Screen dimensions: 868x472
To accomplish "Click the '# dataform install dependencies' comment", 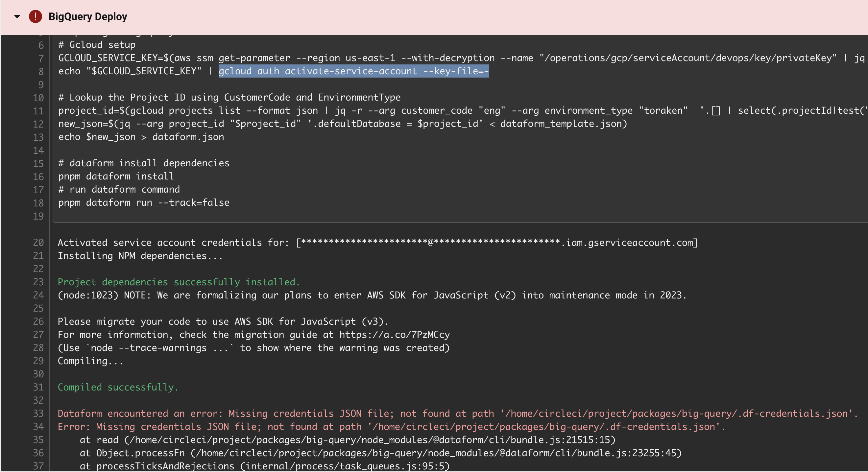I will (x=144, y=163).
